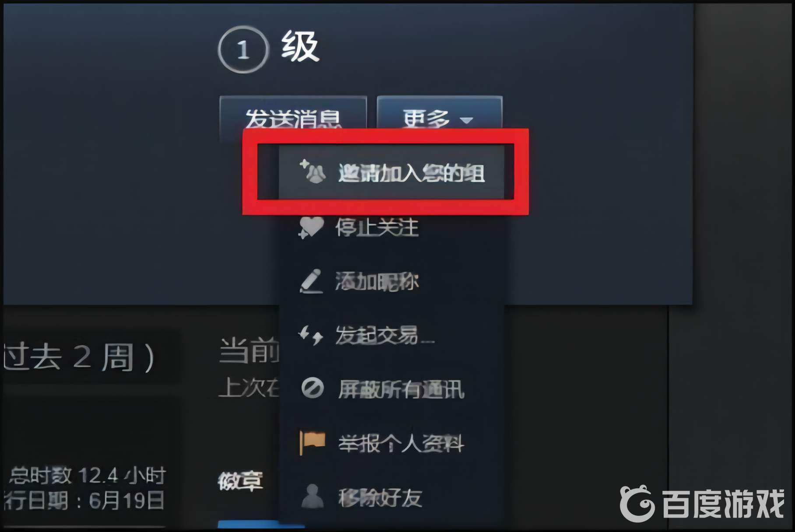Click the invite-to-group icon with sparkle
This screenshot has width=795, height=532.
tap(312, 171)
